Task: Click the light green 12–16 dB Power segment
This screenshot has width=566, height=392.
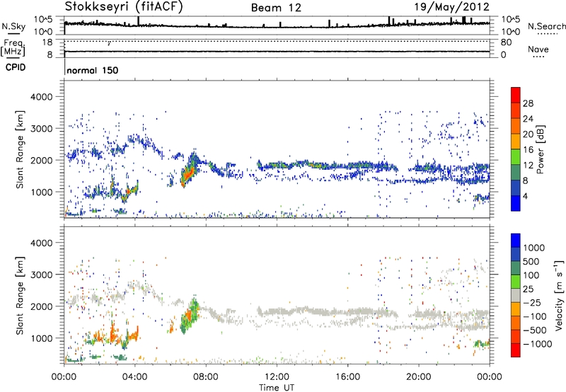Action: coord(516,157)
